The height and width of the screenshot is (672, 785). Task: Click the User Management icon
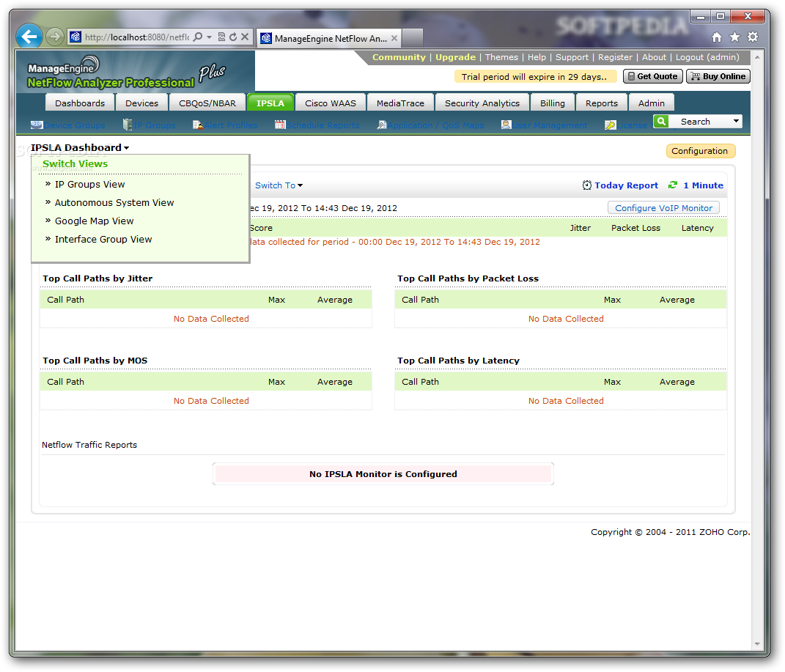point(506,125)
